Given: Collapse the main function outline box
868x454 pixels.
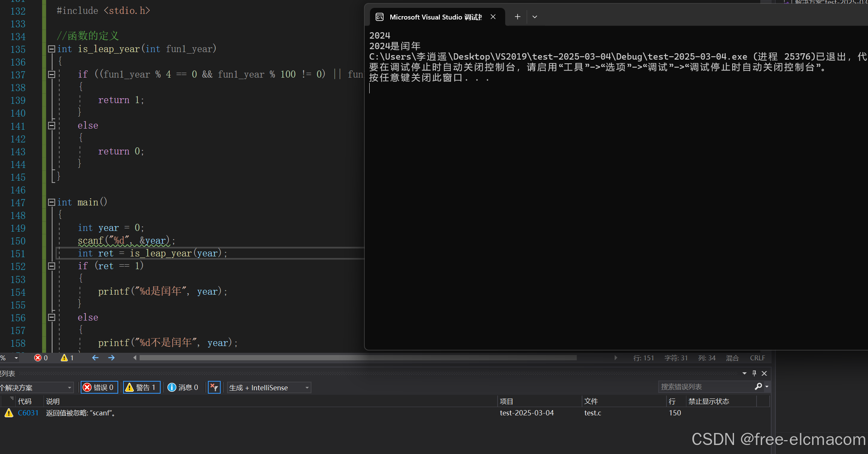Looking at the screenshot, I should pos(52,202).
